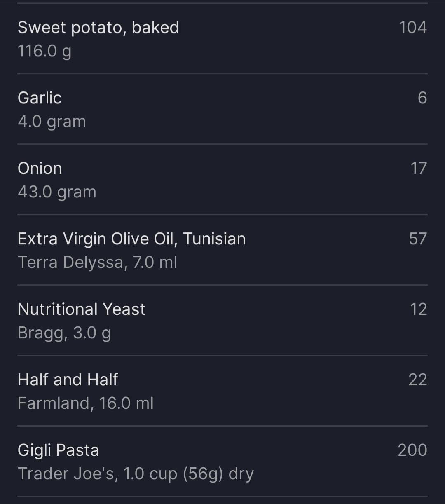Open Extra Virgin Olive Oil, Tunisian entry

click(131, 239)
